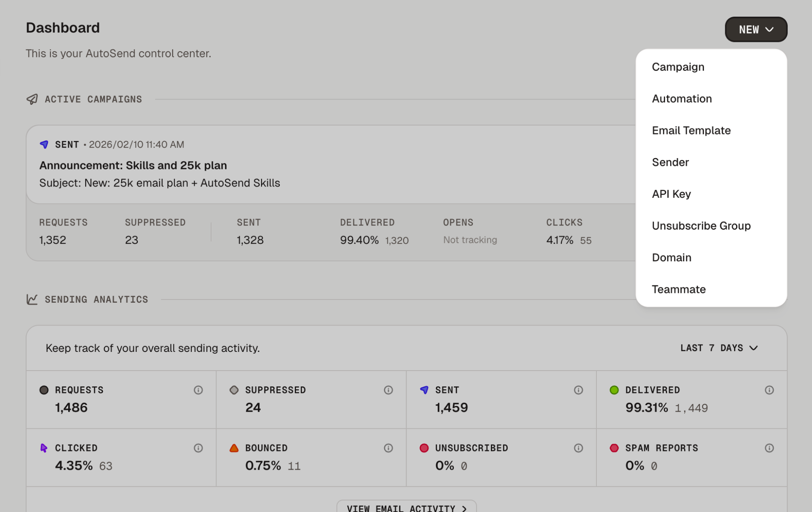Viewport: 812px width, 512px height.
Task: Click the View Email Activity button
Action: click(406, 508)
